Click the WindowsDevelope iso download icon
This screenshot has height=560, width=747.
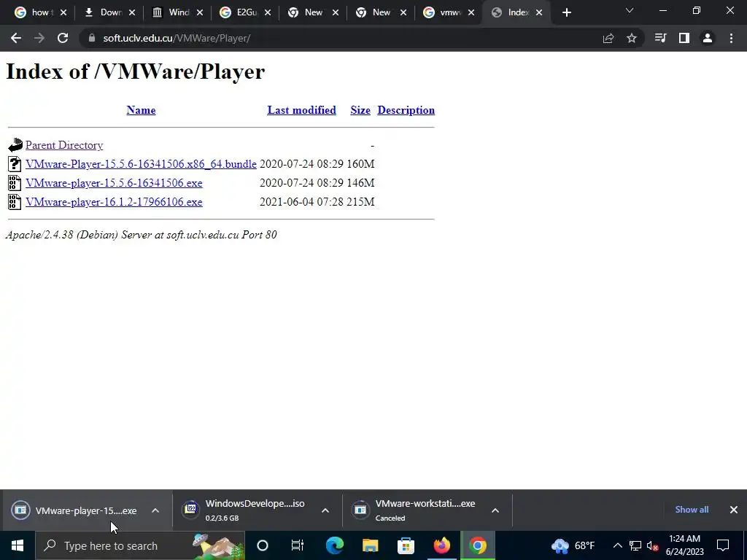coord(190,510)
